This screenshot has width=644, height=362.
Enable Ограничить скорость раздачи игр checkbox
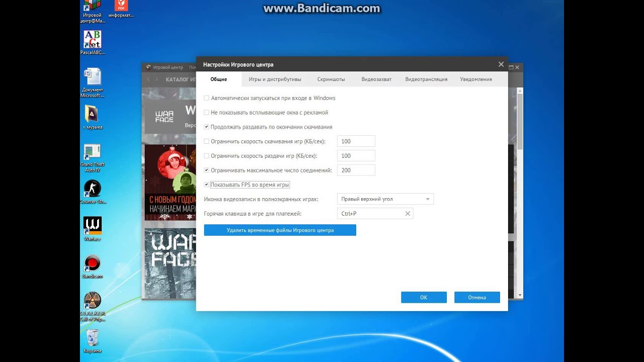(206, 156)
